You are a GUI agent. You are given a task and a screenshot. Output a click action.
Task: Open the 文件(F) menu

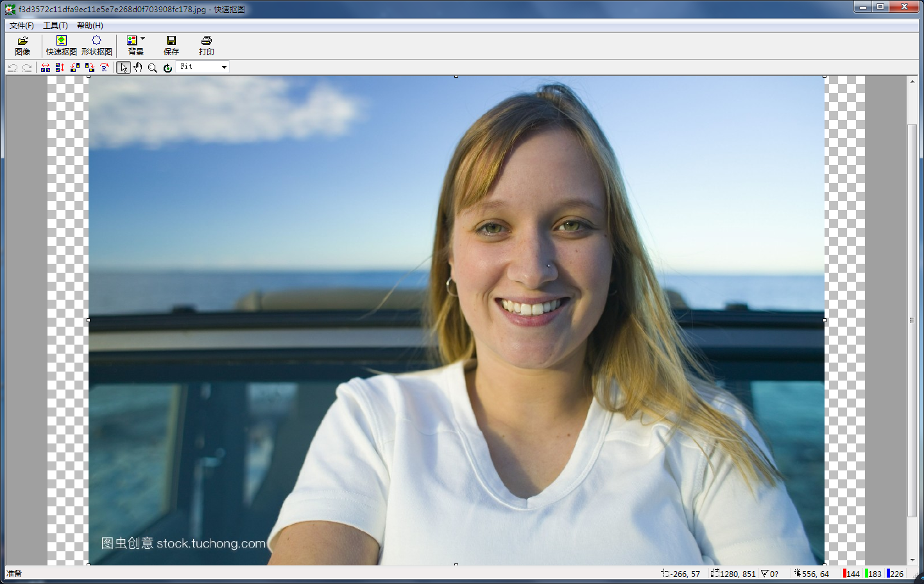22,26
